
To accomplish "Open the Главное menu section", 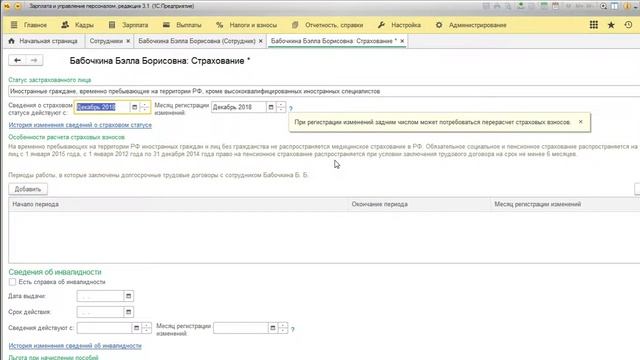I will click(x=29, y=25).
